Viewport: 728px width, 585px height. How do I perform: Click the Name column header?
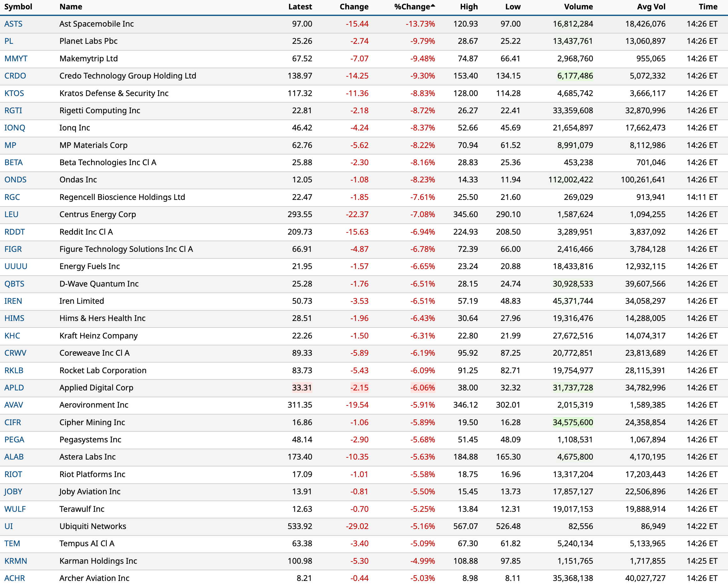point(70,7)
